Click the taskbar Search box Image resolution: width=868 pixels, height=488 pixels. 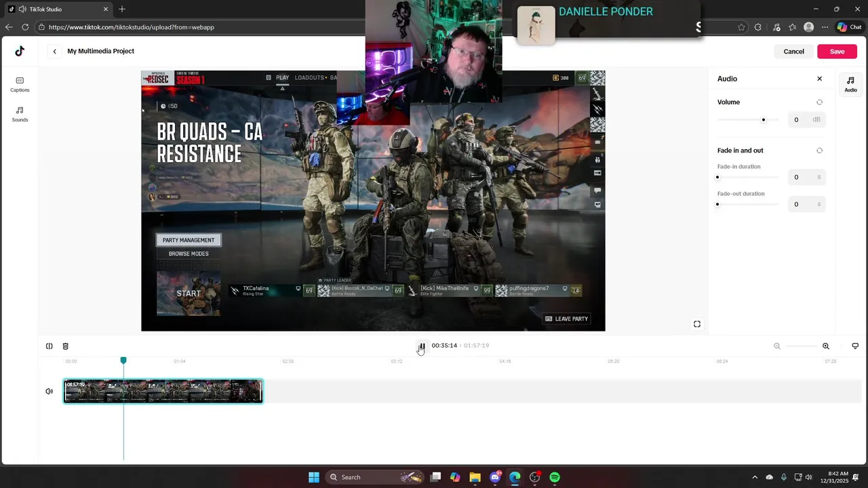[376, 477]
